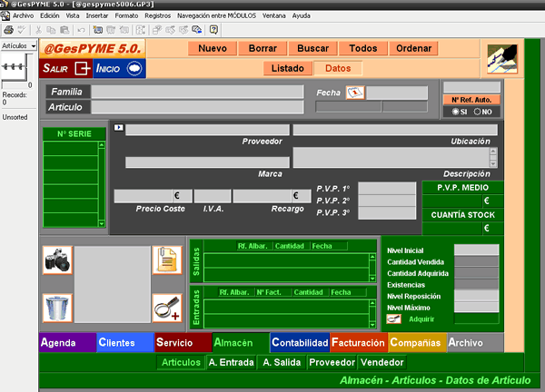This screenshot has height=392, width=545.
Task: Click up arrow of Descripción scrollbar
Action: 493,151
